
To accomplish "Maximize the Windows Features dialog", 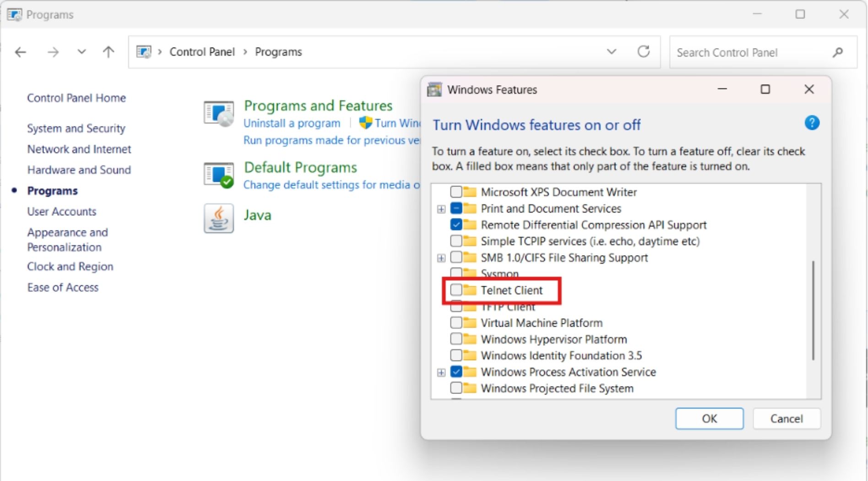I will click(765, 89).
